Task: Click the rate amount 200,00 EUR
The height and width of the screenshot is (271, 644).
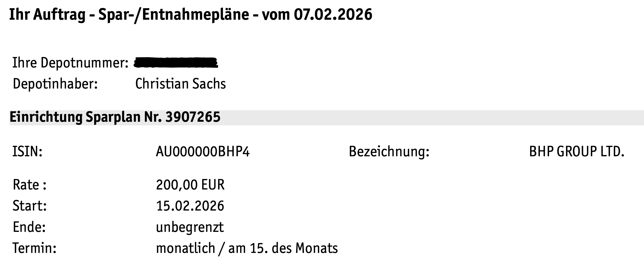Action: point(190,185)
